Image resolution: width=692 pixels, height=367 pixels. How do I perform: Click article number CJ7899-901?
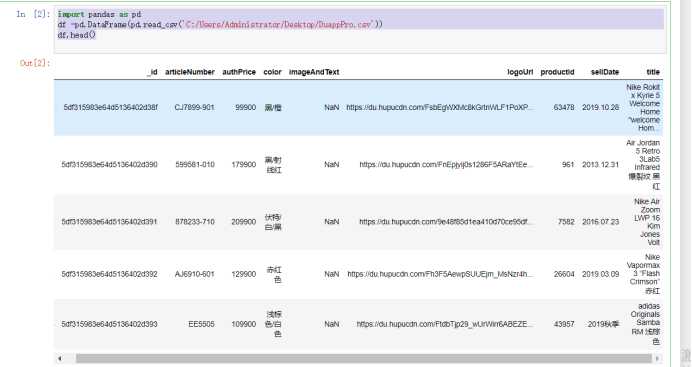click(194, 108)
